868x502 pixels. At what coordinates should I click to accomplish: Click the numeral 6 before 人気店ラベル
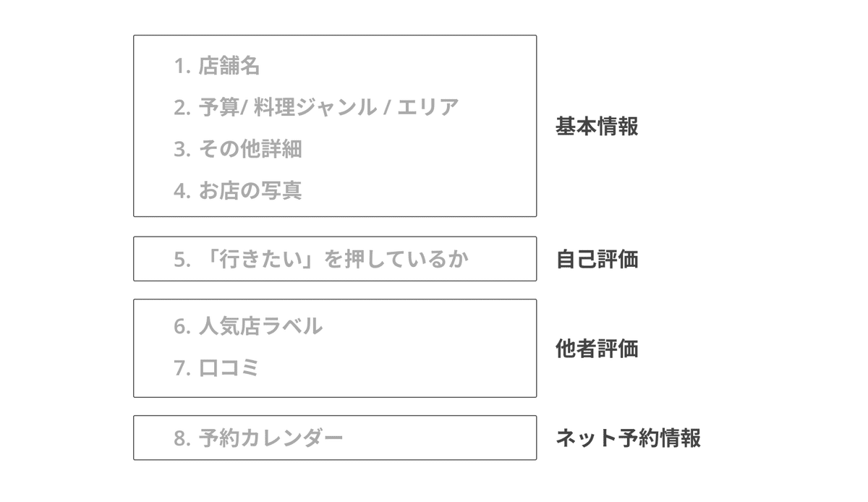point(179,326)
